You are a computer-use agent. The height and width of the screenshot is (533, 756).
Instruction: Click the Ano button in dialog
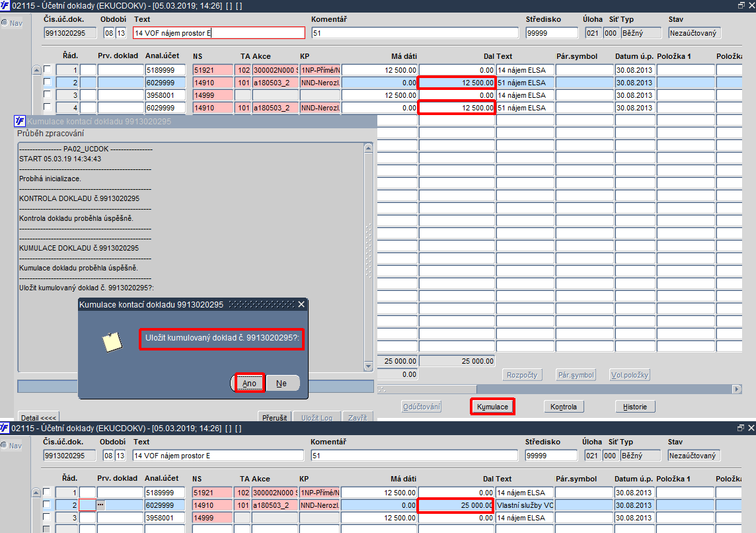coord(249,383)
